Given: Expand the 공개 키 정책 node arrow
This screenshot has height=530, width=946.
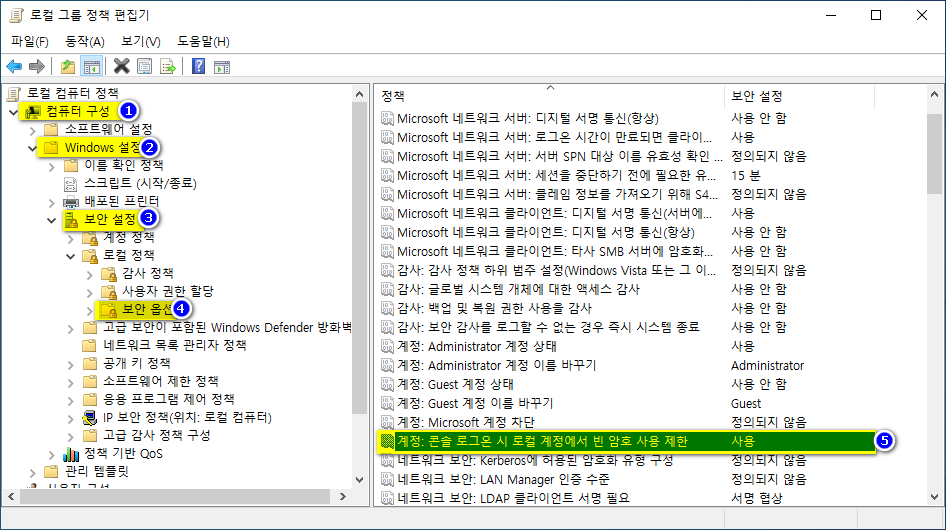Looking at the screenshot, I should 71,365.
